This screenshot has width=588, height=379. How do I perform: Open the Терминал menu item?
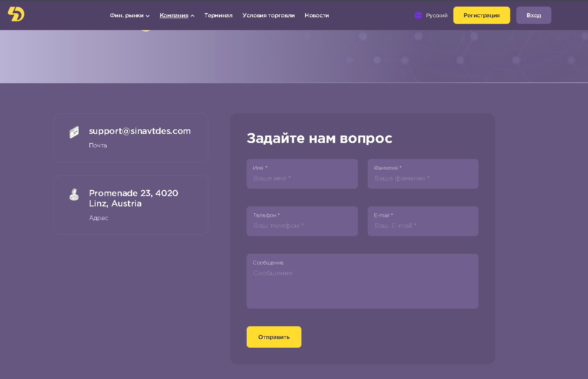pos(218,15)
